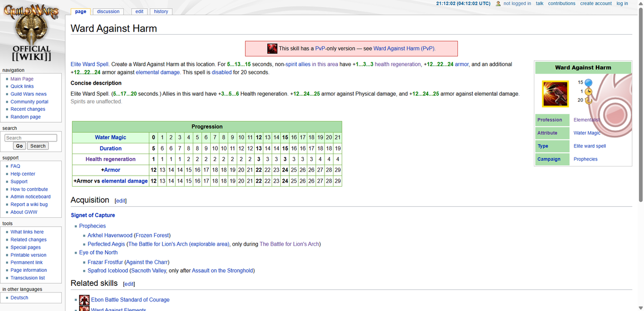The image size is (644, 311).
Task: Open Elementalist profession link in infobox
Action: (587, 120)
